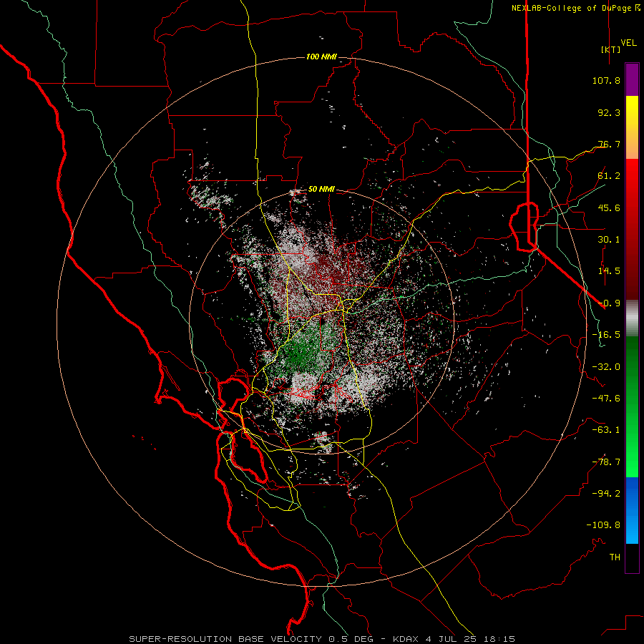The width and height of the screenshot is (644, 644).
Task: Pick the gray near-zero segment of color bar
Action: (x=632, y=318)
